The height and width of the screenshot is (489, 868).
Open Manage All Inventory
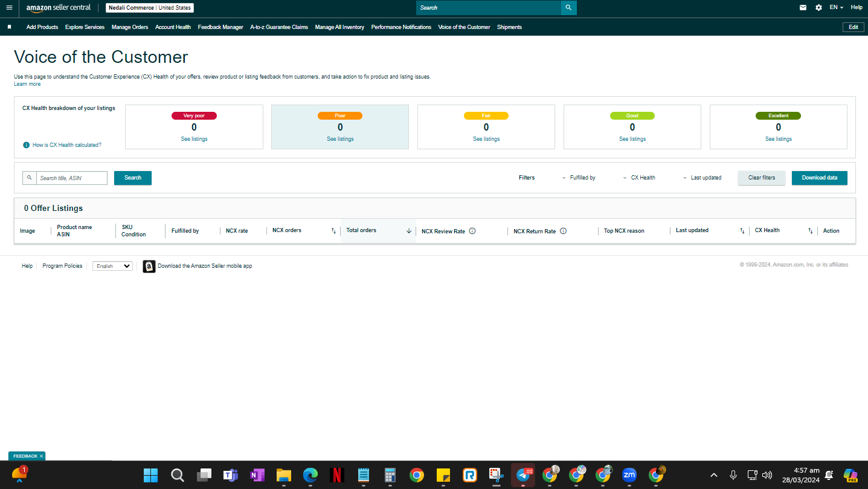click(339, 27)
